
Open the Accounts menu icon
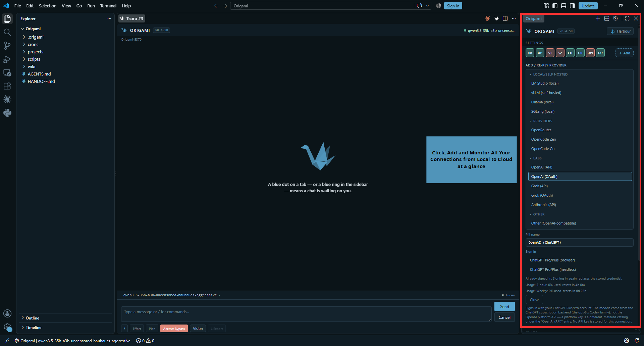coord(7,313)
